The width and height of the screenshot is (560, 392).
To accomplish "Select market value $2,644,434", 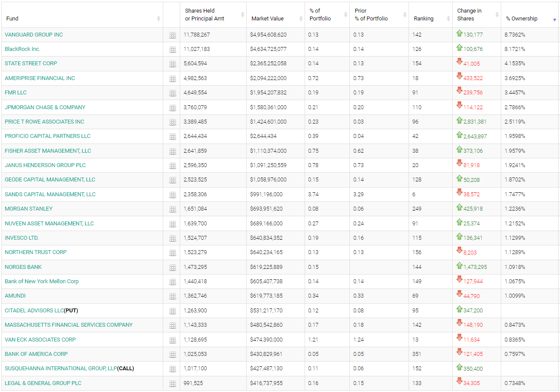I will point(263,136).
